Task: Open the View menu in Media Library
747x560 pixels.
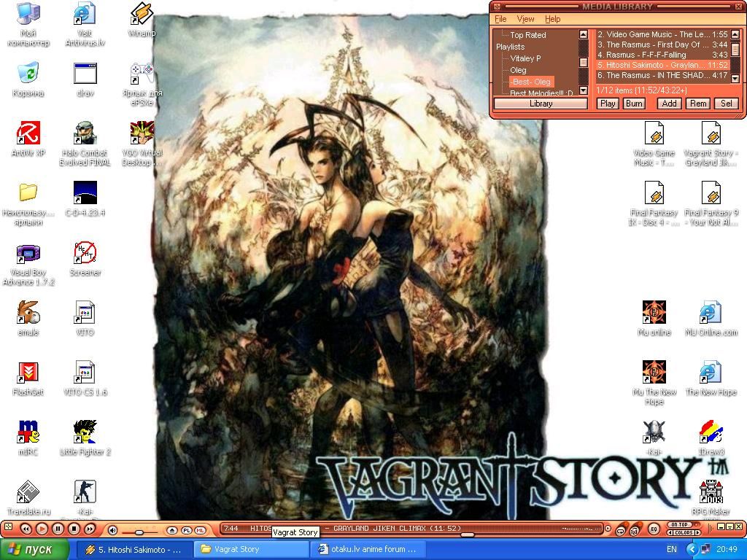Action: 525,19
